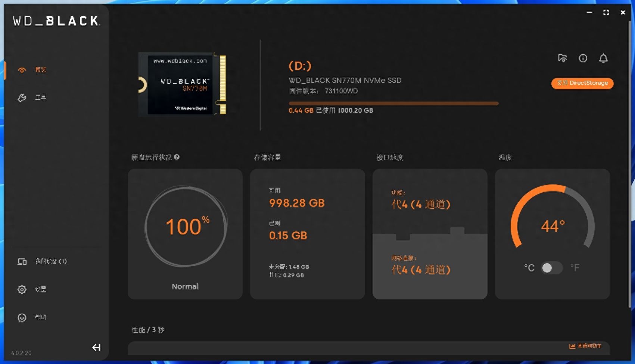The image size is (635, 364).
Task: Open the notifications bell icon
Action: tap(603, 58)
